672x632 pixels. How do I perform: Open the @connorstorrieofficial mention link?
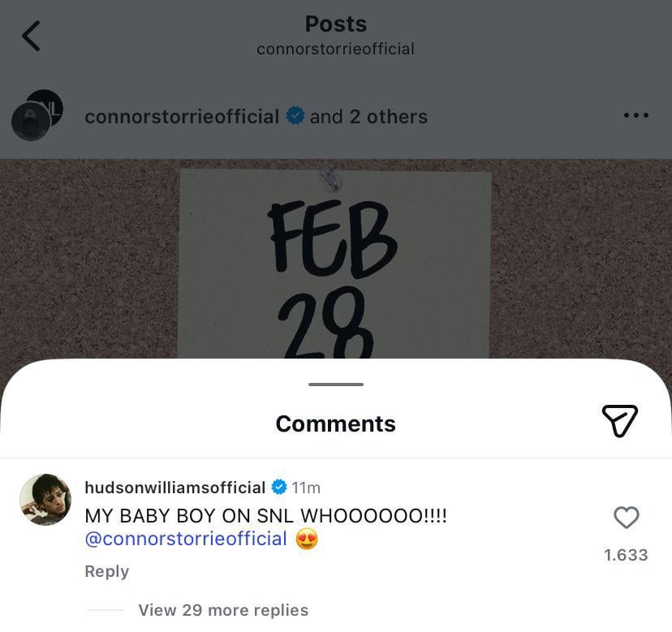point(186,539)
